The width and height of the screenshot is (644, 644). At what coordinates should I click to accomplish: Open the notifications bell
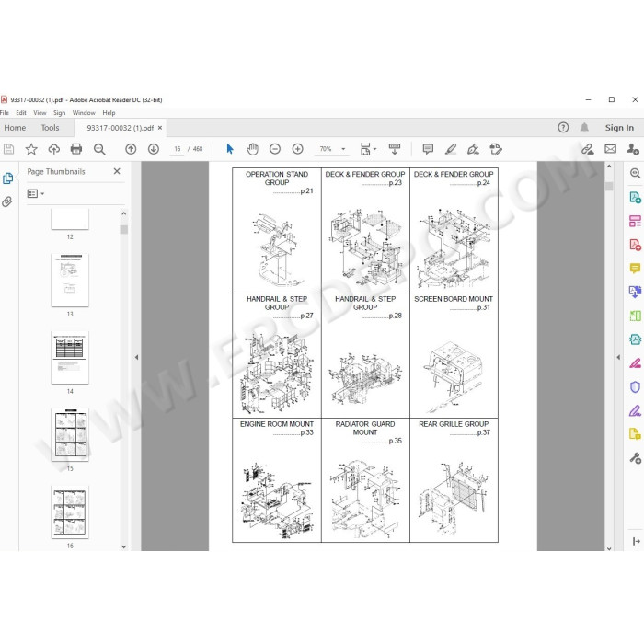tap(584, 128)
